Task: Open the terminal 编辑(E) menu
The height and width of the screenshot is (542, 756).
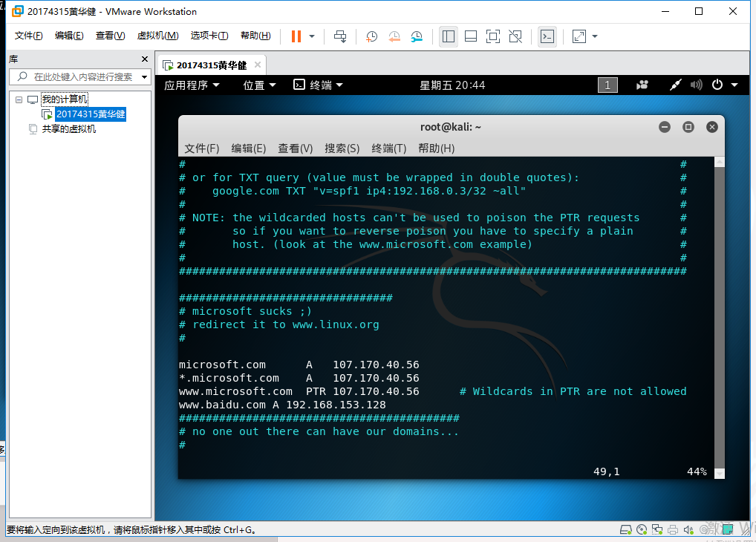Action: pyautogui.click(x=248, y=148)
